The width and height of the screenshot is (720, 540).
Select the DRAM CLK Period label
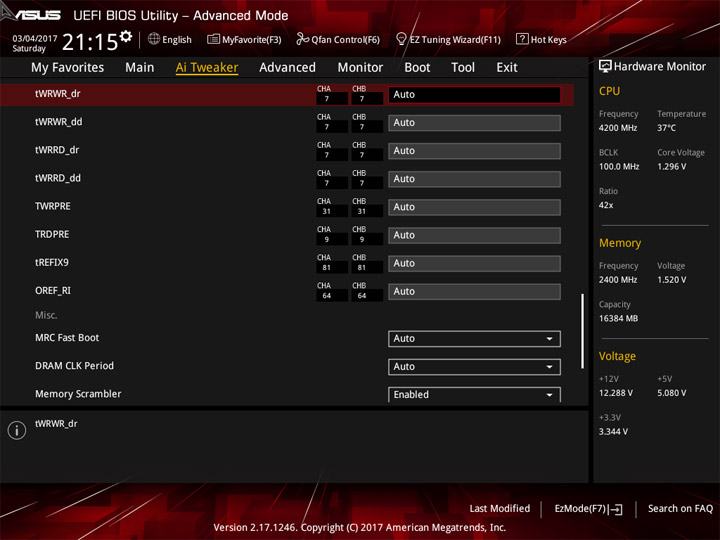point(74,366)
